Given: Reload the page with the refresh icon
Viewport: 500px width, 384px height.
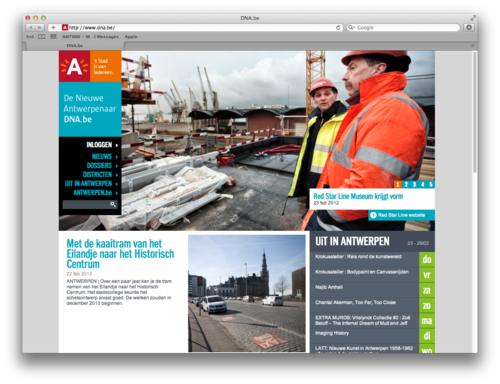Looking at the screenshot, I should point(338,28).
